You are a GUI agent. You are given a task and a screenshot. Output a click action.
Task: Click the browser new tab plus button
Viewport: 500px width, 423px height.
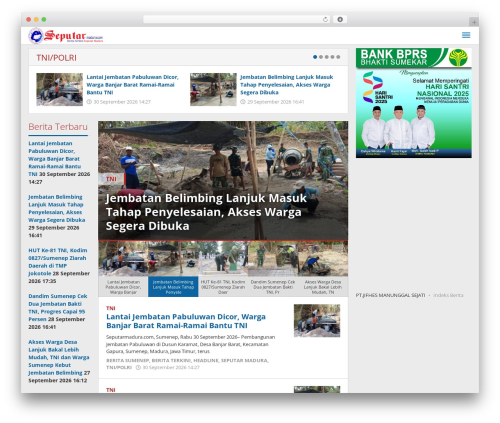pyautogui.click(x=474, y=22)
